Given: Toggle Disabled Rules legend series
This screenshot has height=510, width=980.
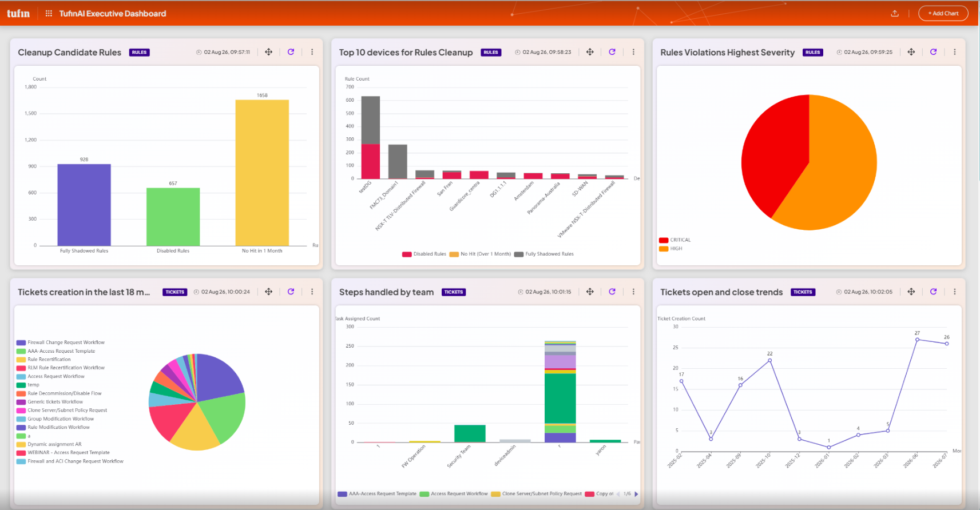Looking at the screenshot, I should pyautogui.click(x=424, y=254).
